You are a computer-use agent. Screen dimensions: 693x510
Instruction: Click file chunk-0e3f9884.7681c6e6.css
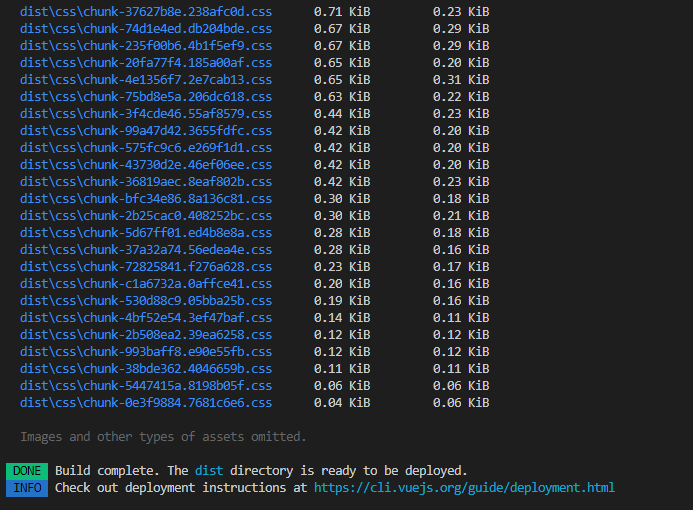[146, 403]
